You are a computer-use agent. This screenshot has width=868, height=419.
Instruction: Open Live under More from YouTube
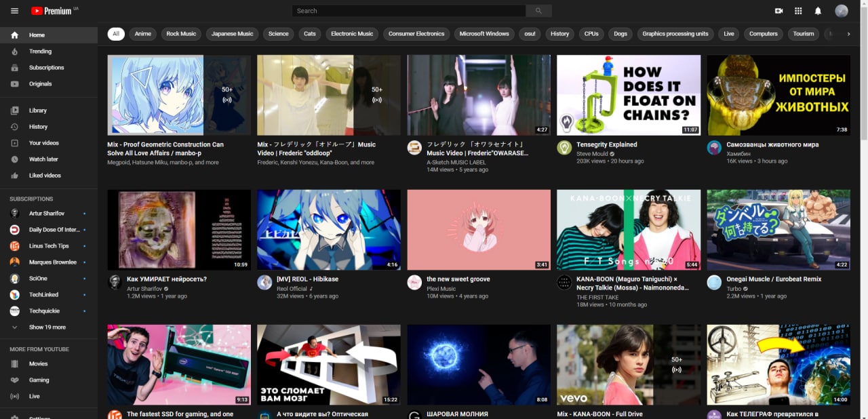(49, 397)
